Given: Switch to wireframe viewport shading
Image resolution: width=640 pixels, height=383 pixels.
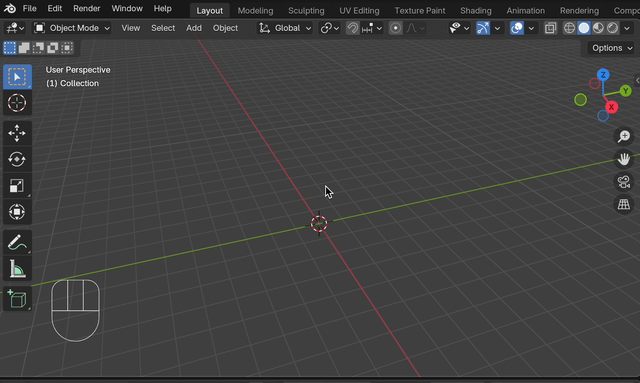Looking at the screenshot, I should (569, 28).
